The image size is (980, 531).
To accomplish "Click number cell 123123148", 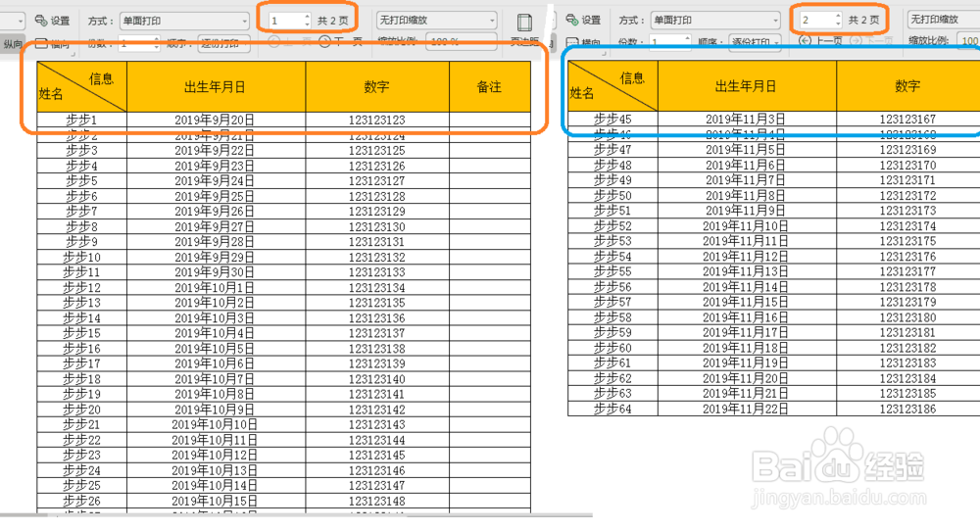I will (377, 501).
